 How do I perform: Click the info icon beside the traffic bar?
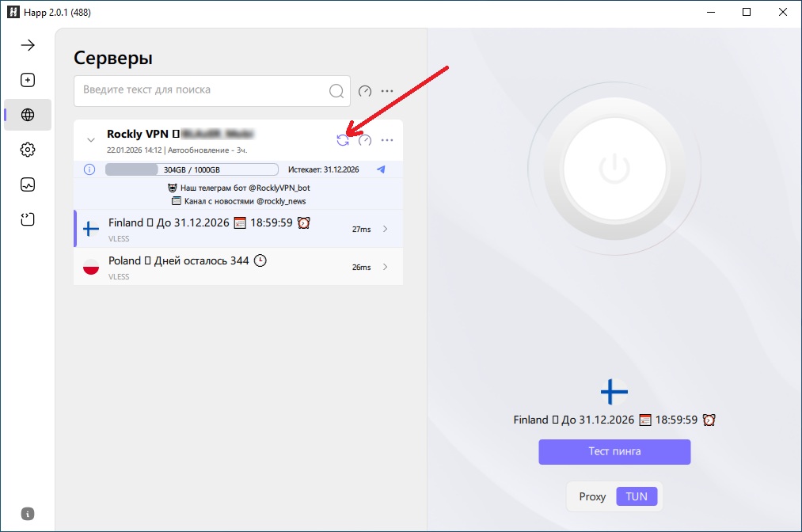pos(89,169)
